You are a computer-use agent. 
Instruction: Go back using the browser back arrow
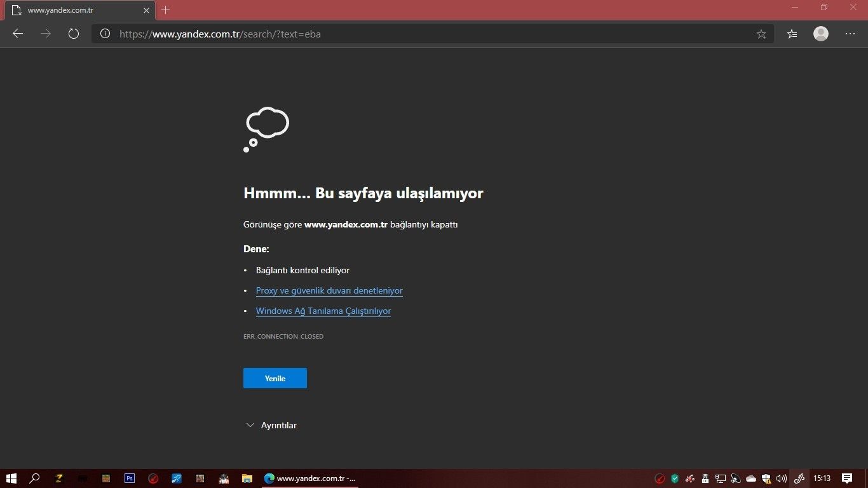[x=18, y=34]
